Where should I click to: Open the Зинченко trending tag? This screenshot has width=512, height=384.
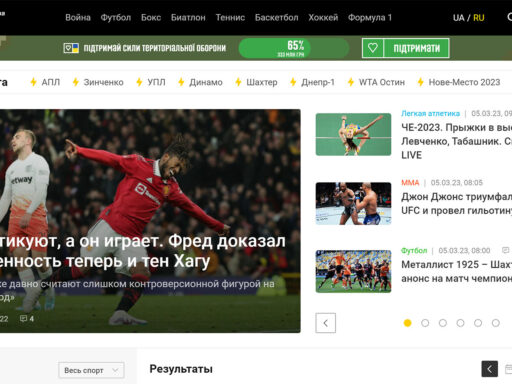point(103,82)
